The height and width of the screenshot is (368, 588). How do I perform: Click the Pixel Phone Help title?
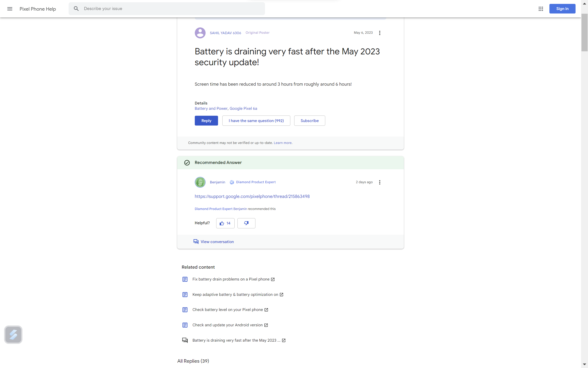tap(38, 9)
